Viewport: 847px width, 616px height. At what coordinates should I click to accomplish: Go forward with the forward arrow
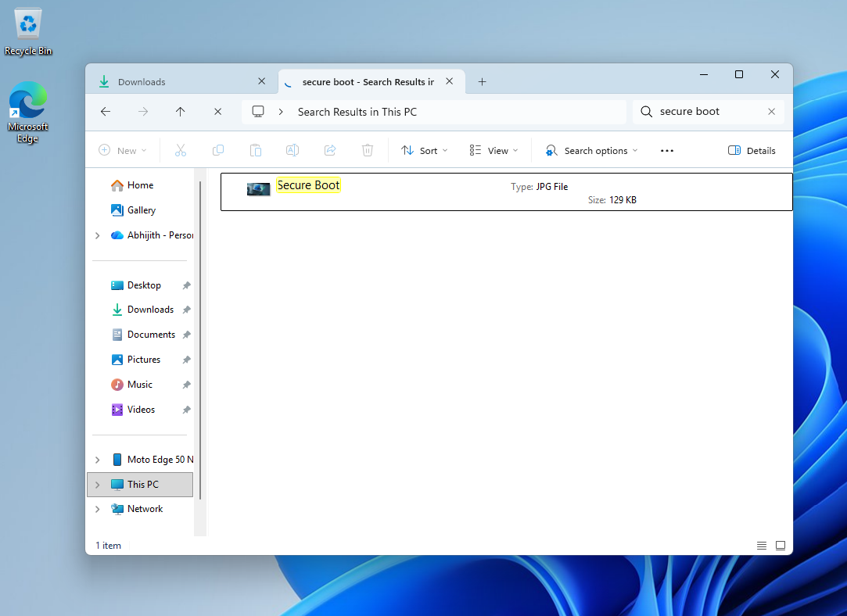click(143, 112)
